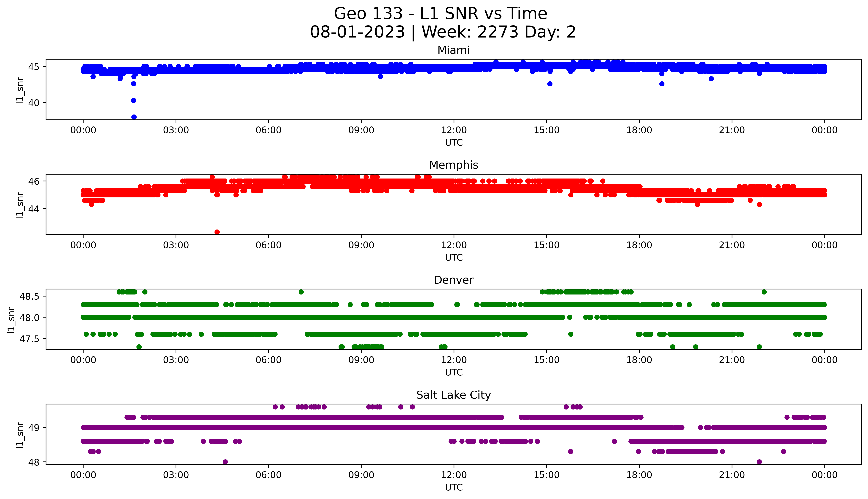Click the 47.5 y-axis tick in Denver plot
This screenshot has height=499, width=868.
point(30,339)
